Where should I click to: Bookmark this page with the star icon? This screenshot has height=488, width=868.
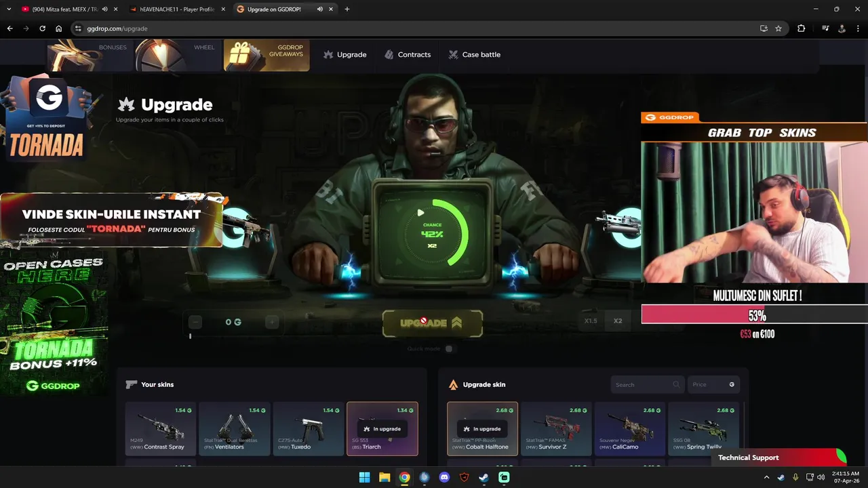coord(778,28)
